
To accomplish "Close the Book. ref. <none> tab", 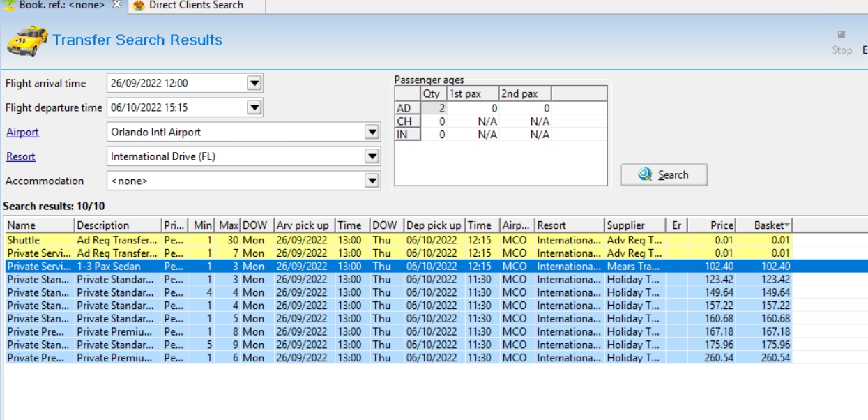I will pos(116,5).
